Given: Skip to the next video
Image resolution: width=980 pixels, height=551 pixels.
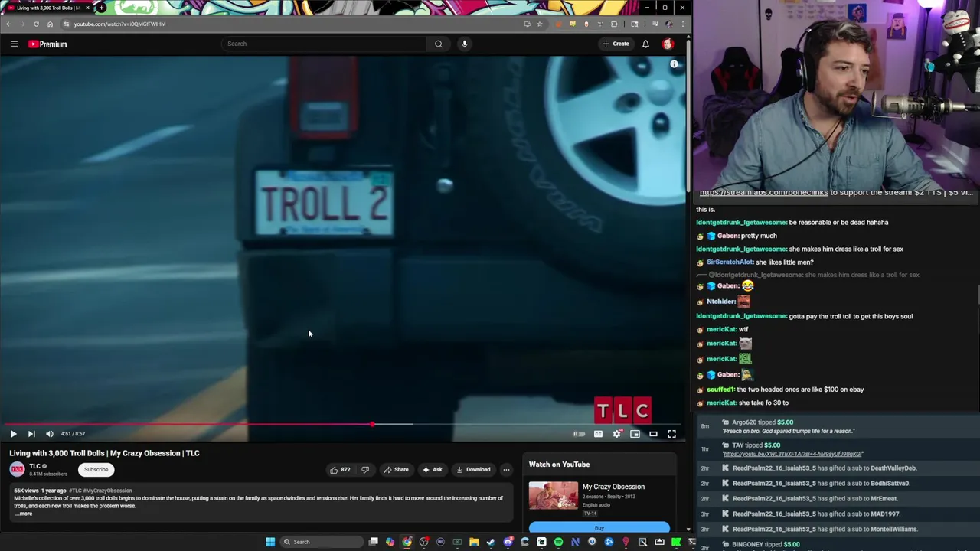Looking at the screenshot, I should coord(31,434).
